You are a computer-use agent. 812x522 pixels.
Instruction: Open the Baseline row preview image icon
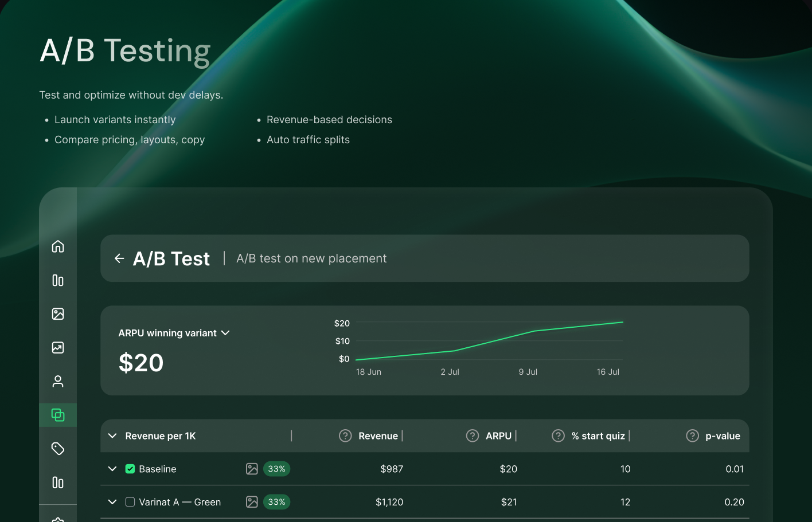pyautogui.click(x=252, y=469)
